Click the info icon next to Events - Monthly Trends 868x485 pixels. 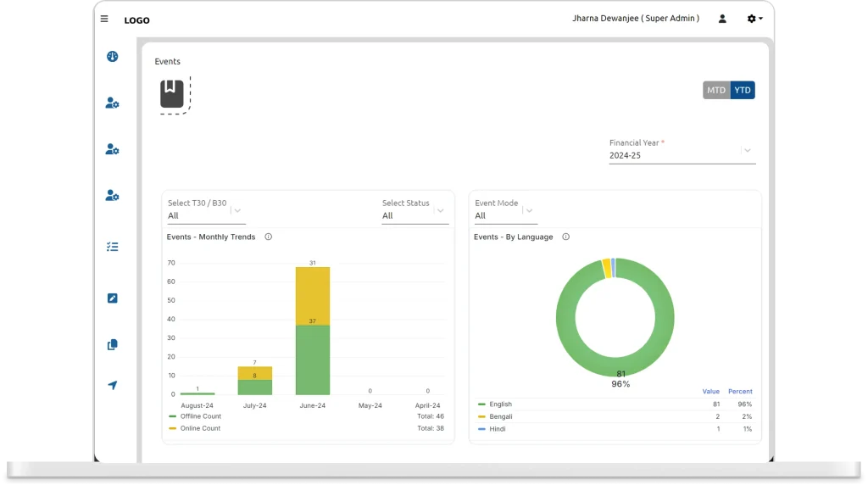(x=268, y=237)
